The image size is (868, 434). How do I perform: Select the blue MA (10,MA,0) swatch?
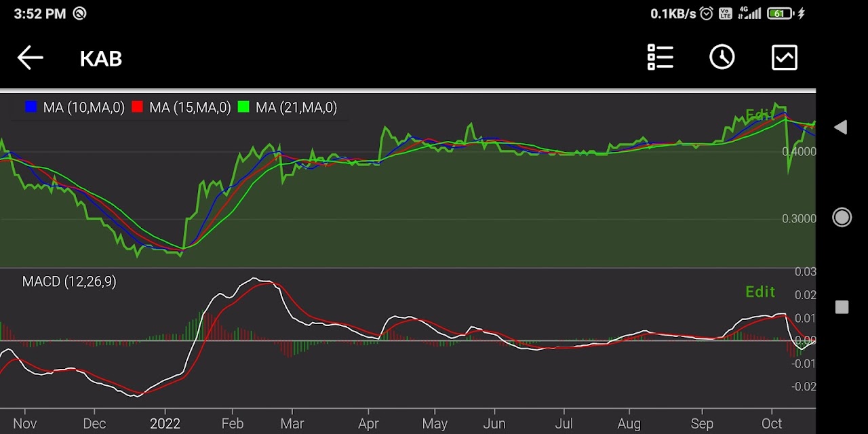click(31, 107)
